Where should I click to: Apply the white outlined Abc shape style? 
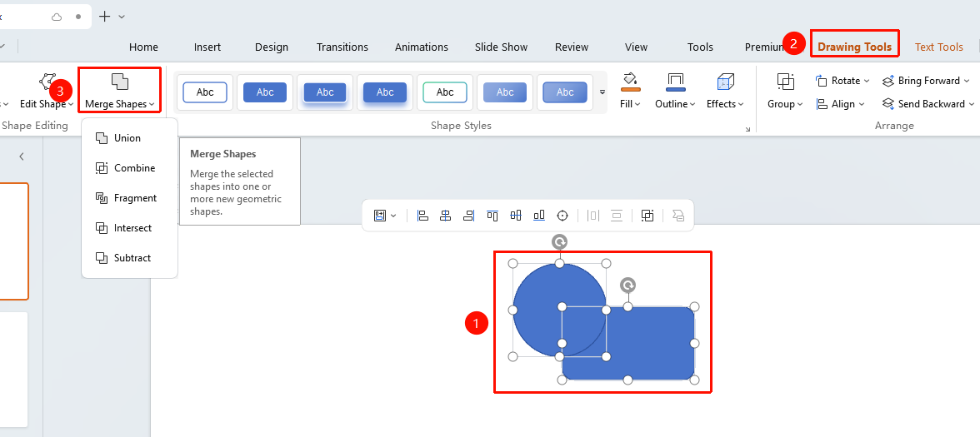[x=205, y=92]
